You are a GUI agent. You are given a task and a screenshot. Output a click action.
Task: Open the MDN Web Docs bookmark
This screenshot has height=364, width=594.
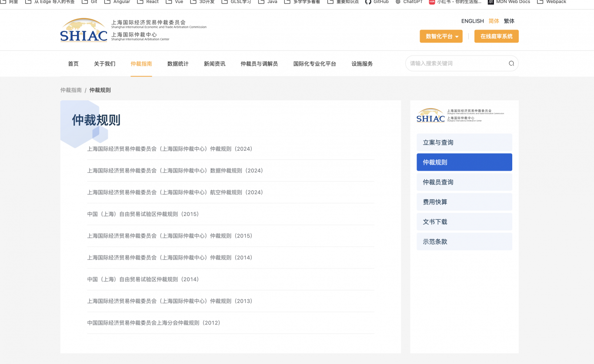click(509, 2)
